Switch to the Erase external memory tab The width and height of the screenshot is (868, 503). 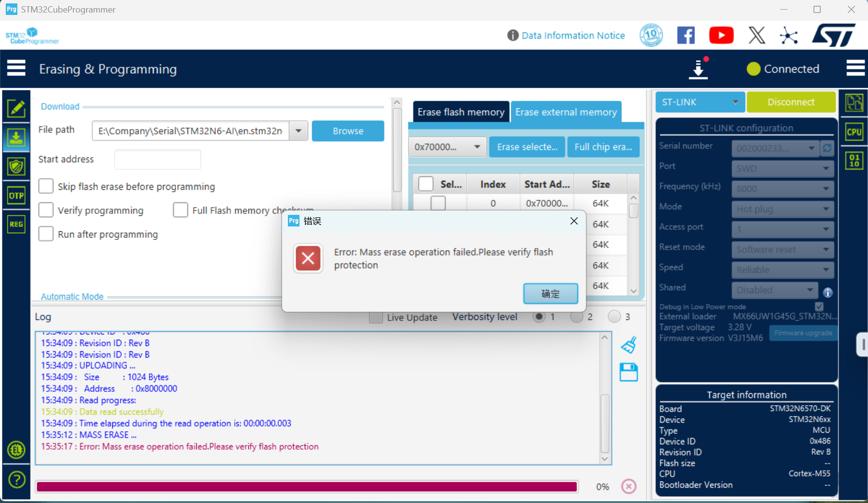[x=566, y=112]
